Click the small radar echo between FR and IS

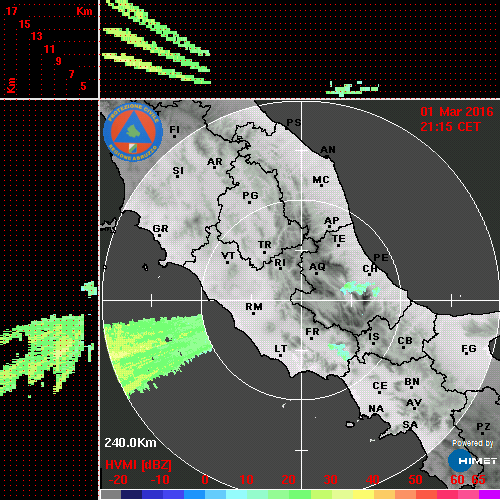click(339, 351)
